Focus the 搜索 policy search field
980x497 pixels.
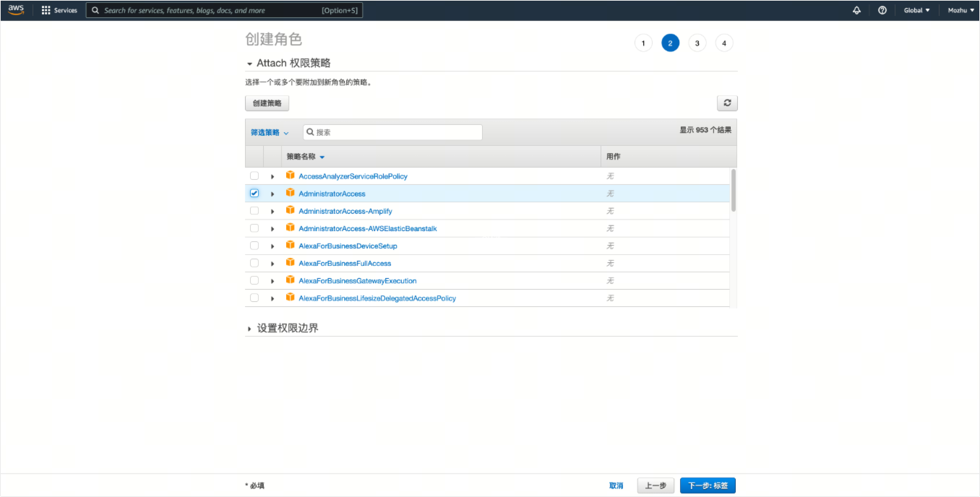(392, 132)
